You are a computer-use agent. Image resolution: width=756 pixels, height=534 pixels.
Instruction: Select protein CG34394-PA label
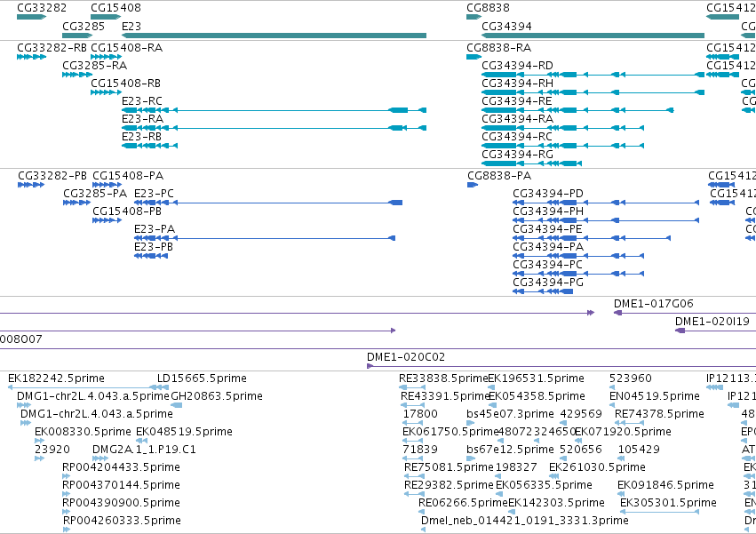[x=548, y=247]
